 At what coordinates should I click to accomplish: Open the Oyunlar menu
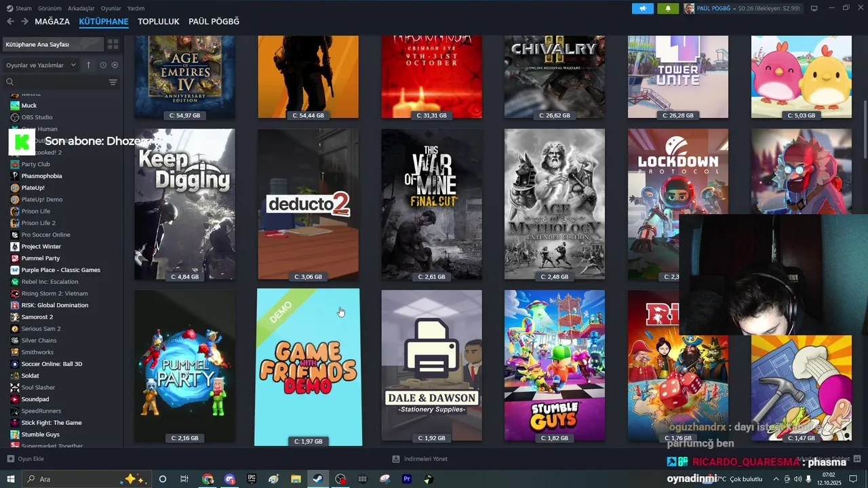point(111,8)
